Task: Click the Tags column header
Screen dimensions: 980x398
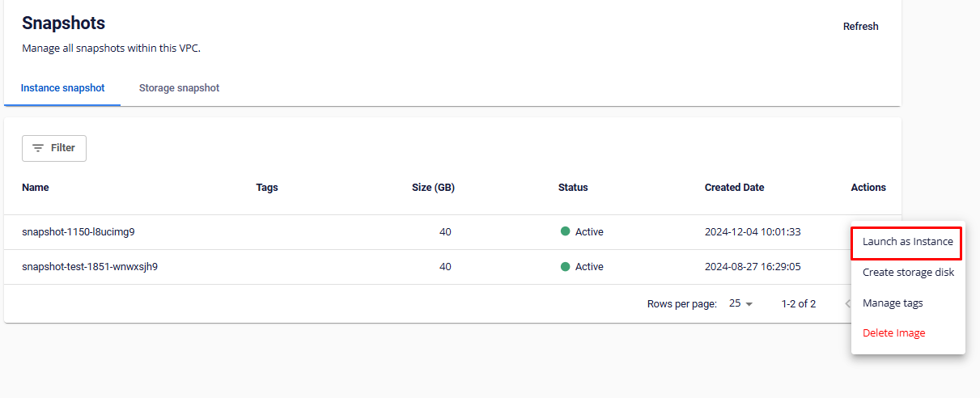Action: (267, 188)
